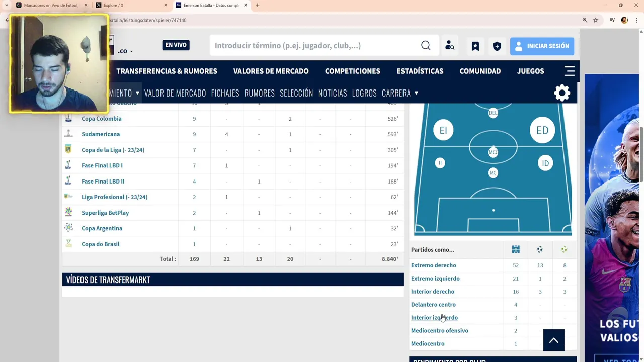This screenshot has width=644, height=362.
Task: Go to NOTICIAS subtab
Action: [333, 93]
